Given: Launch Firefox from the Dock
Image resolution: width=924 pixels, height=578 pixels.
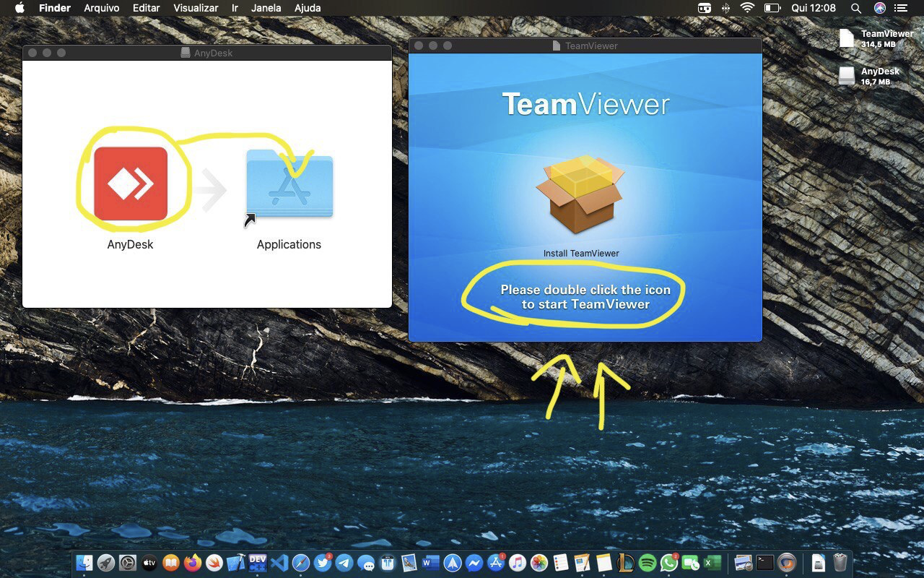Looking at the screenshot, I should point(193,563).
